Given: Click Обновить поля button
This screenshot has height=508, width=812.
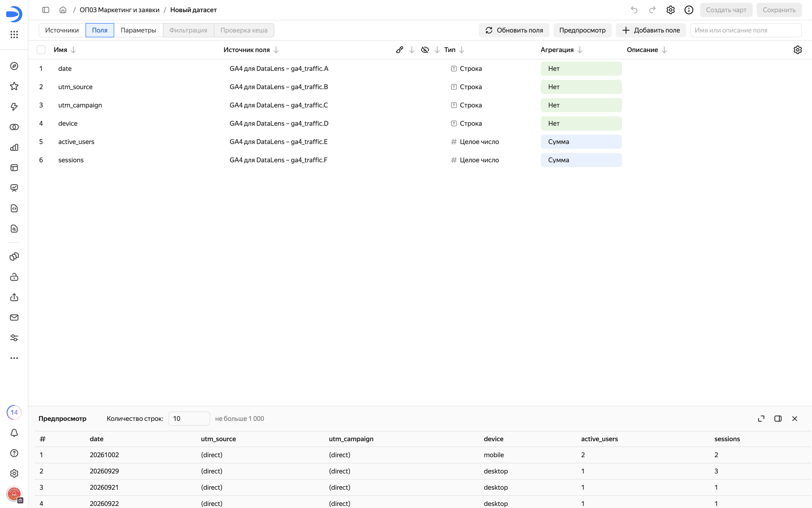Looking at the screenshot, I should [514, 30].
